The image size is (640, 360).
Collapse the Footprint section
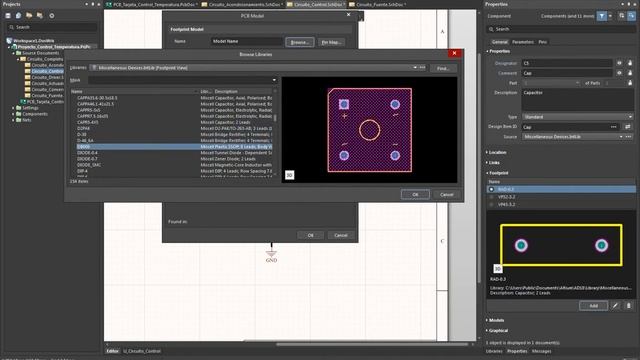tap(498, 173)
